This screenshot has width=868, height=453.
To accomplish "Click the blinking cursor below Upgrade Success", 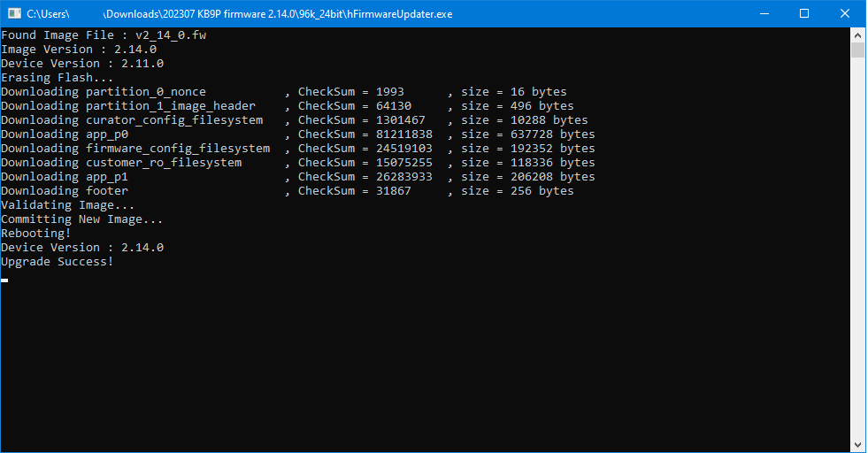I will coord(4,280).
